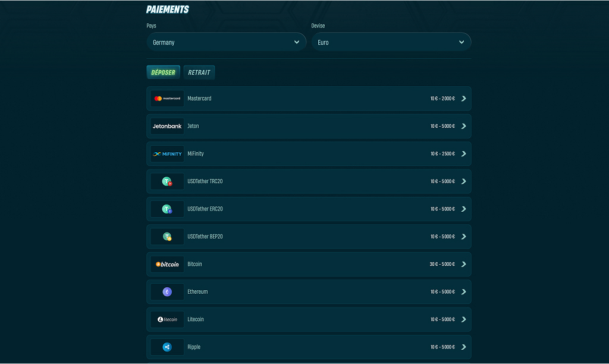Open the Devise currency dropdown showing Euro

[x=391, y=42]
